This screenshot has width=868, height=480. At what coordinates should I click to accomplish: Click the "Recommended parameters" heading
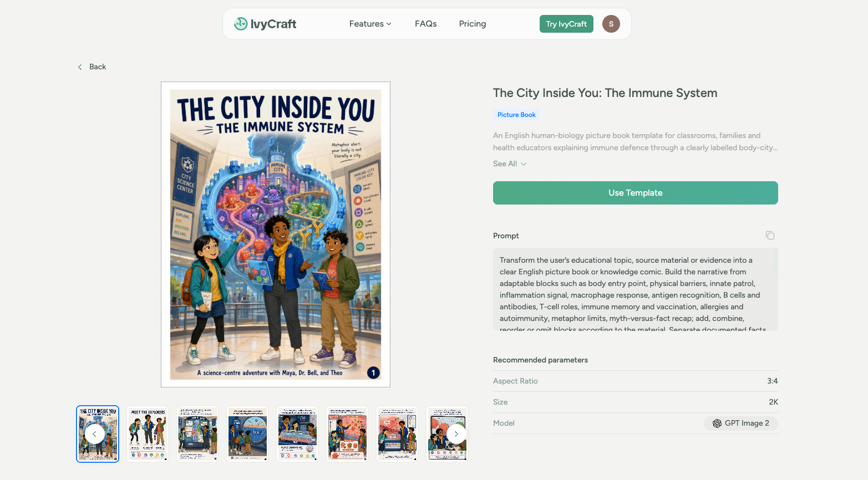(x=540, y=360)
